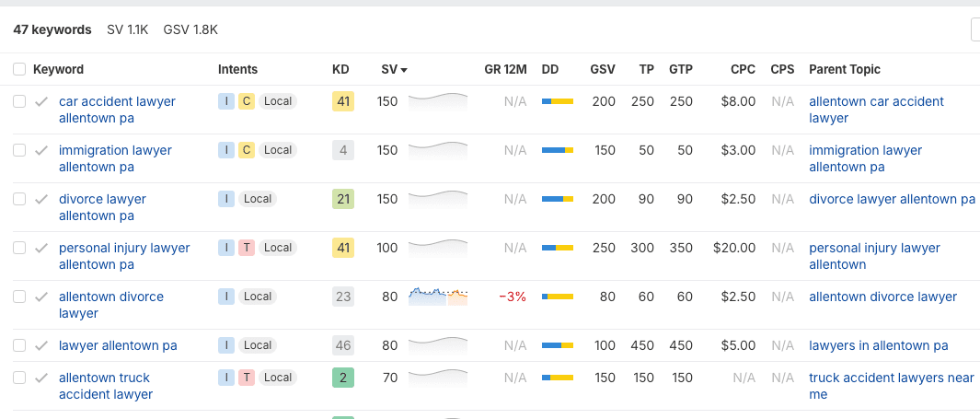Image resolution: width=980 pixels, height=419 pixels.
Task: Click the KD badge showing 2
Action: 342,378
